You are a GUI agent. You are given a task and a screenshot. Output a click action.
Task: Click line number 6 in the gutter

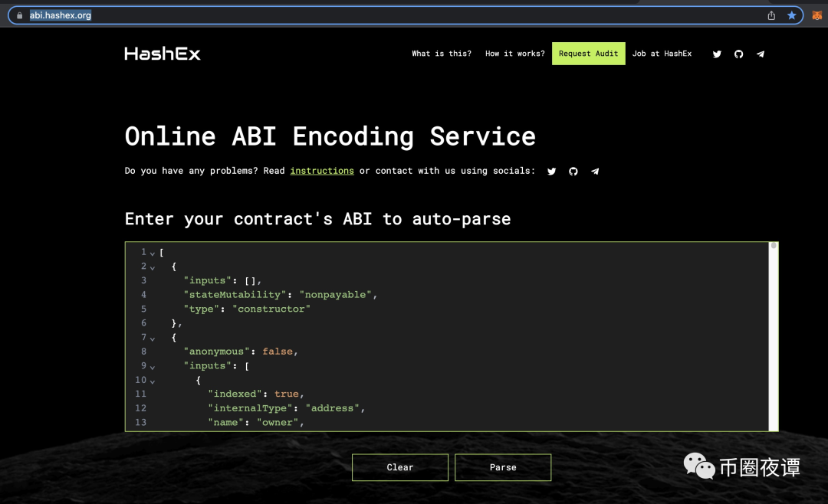(143, 323)
